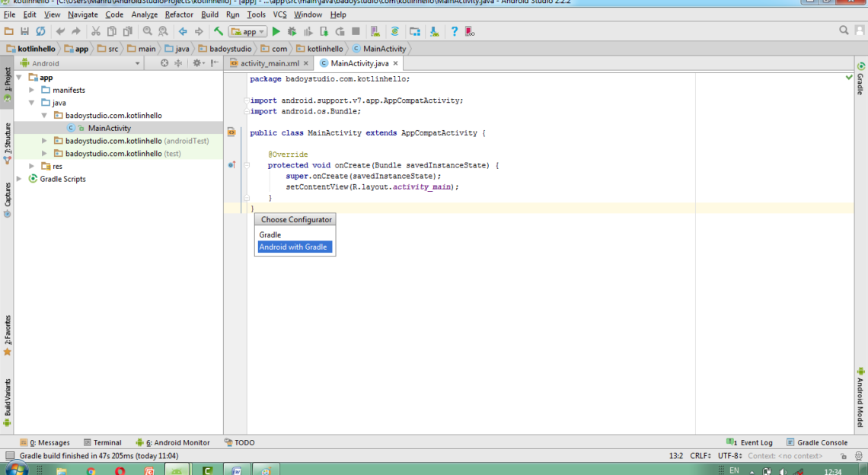Click the Synchronize refresh icon in toolbar
868x475 pixels.
pyautogui.click(x=40, y=31)
